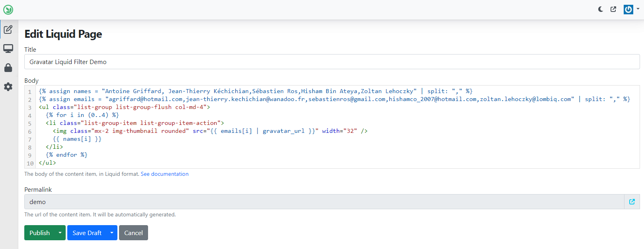Click the endfor line in editor
The width and height of the screenshot is (644, 249).
(66, 155)
